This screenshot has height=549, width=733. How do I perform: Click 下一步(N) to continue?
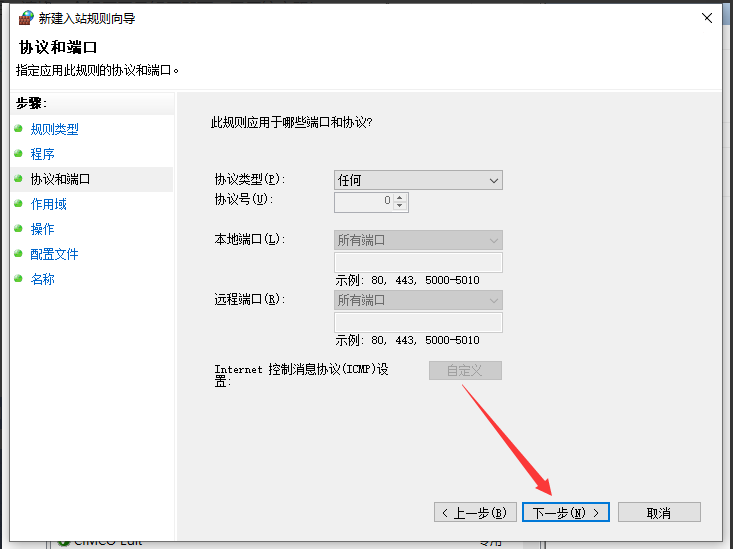coord(566,513)
